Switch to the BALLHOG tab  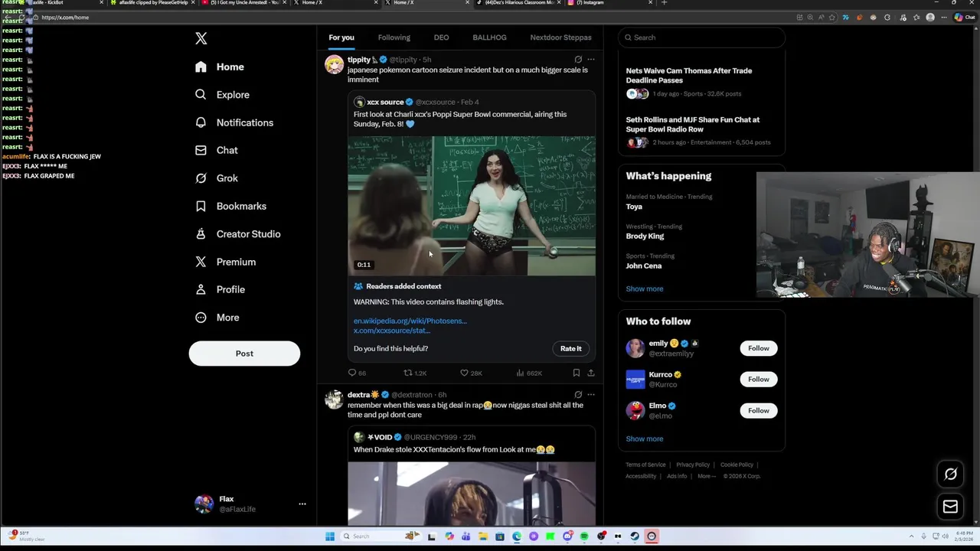pyautogui.click(x=489, y=37)
